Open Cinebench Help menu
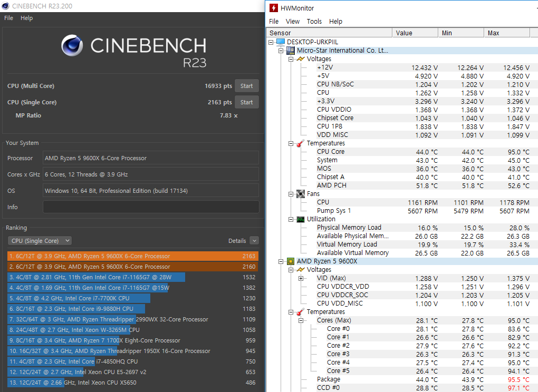538x392 pixels. [x=27, y=18]
